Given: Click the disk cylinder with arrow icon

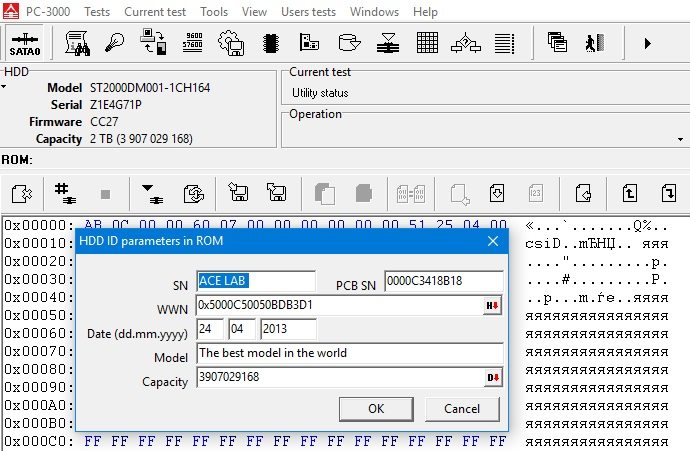Looking at the screenshot, I should (349, 43).
